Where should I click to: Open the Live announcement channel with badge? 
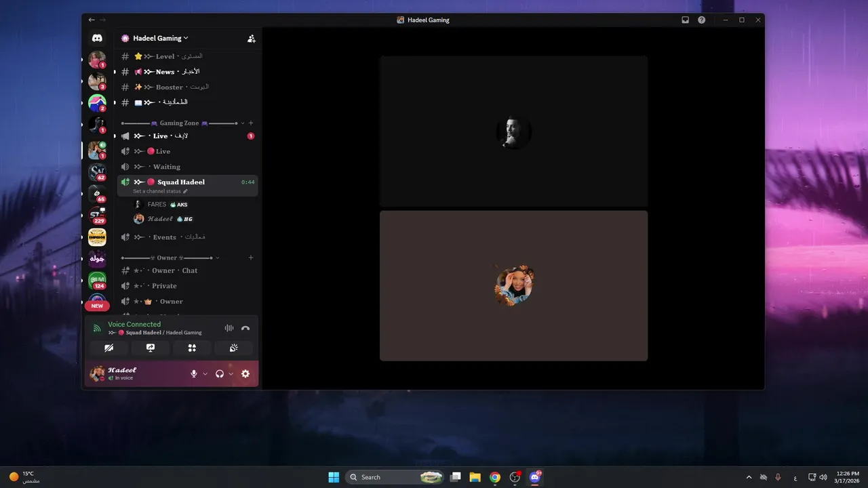(x=187, y=136)
